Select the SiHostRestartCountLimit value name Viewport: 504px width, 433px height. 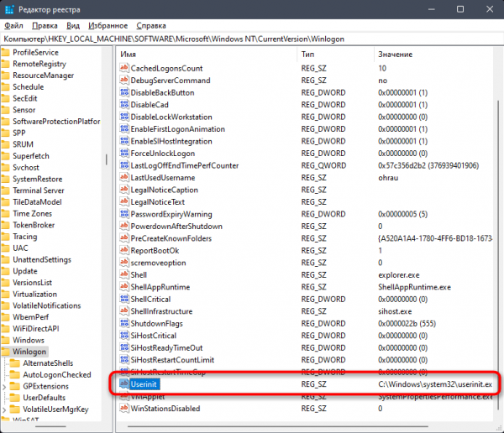click(172, 360)
